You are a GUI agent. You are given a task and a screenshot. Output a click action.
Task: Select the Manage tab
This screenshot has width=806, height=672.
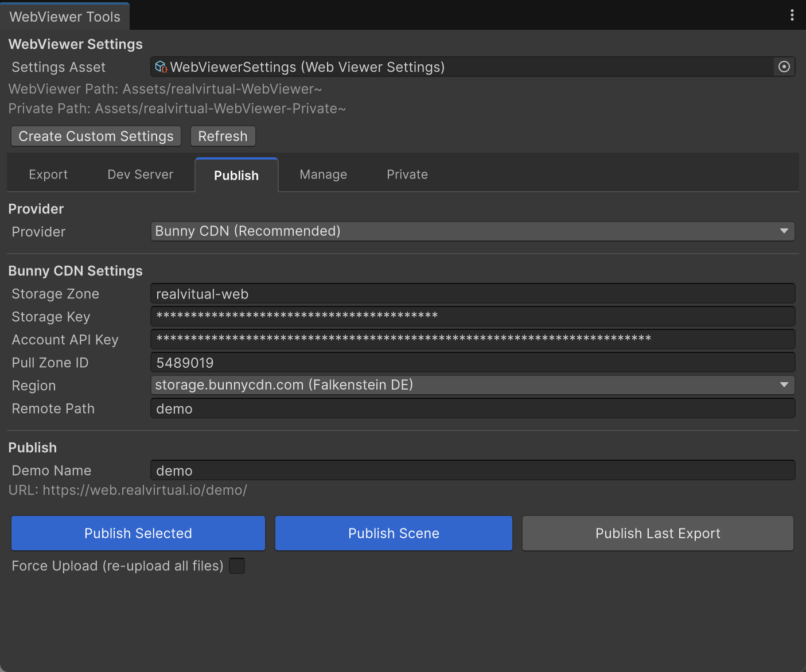pyautogui.click(x=323, y=174)
